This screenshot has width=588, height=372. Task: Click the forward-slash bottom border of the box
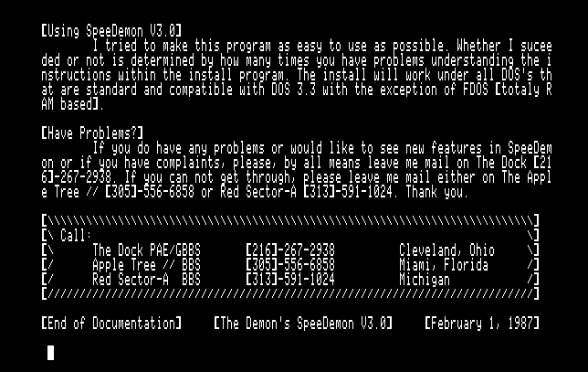tap(290, 294)
